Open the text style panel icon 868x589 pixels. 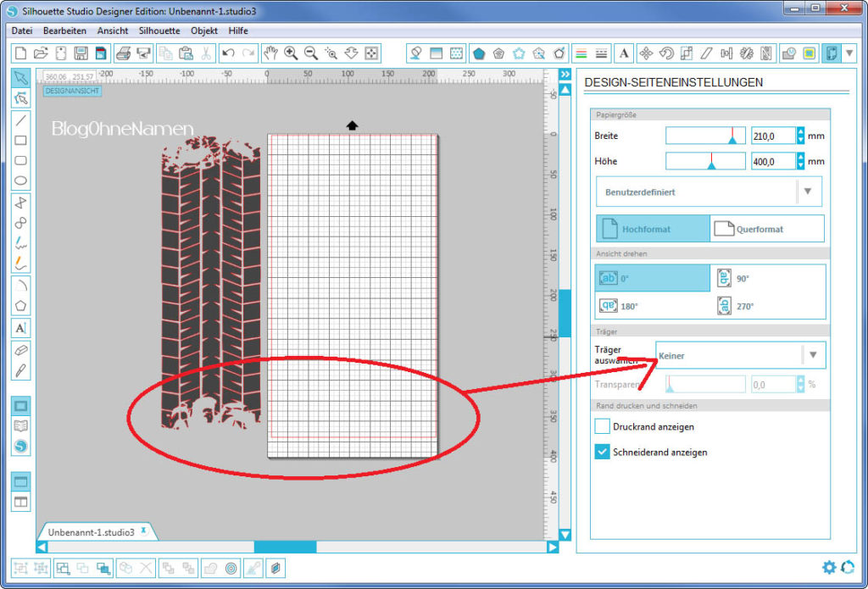(624, 53)
